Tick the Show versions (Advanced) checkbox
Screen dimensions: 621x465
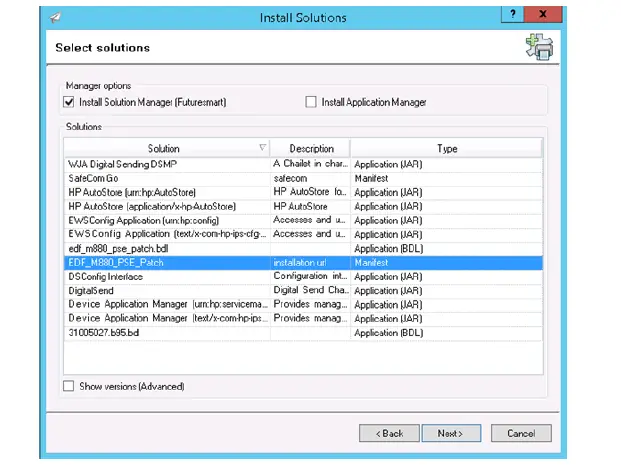coord(69,386)
